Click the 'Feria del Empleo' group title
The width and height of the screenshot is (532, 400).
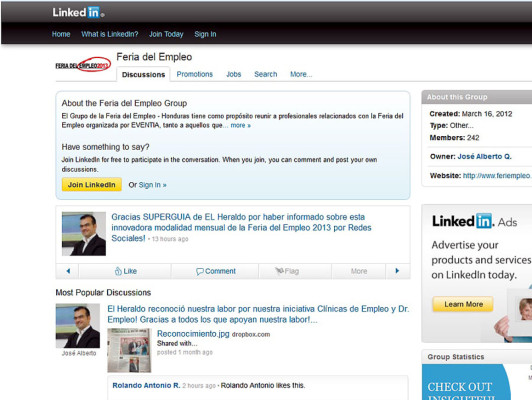pos(154,57)
